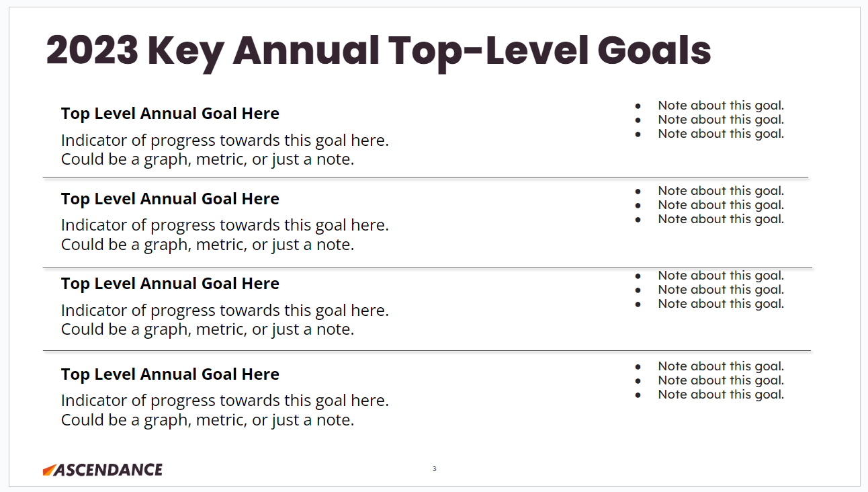868x492 pixels.
Task: Select the slide title '2023 Key Annual Top-Level Goals'
Action: click(378, 51)
